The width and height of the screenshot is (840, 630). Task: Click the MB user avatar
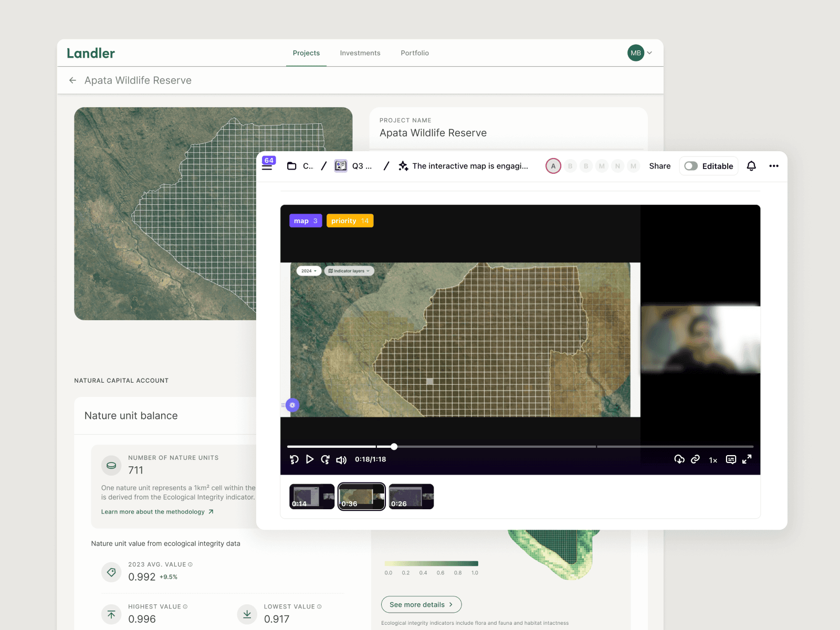[636, 53]
